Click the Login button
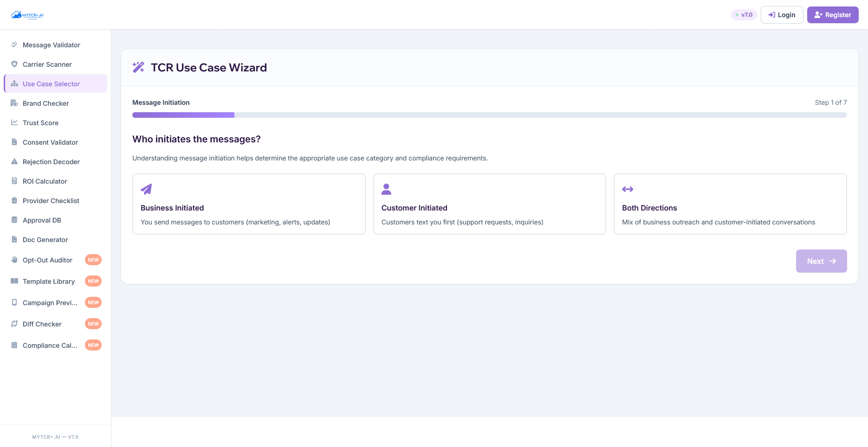Viewport: 868px width, 447px height. pyautogui.click(x=782, y=15)
